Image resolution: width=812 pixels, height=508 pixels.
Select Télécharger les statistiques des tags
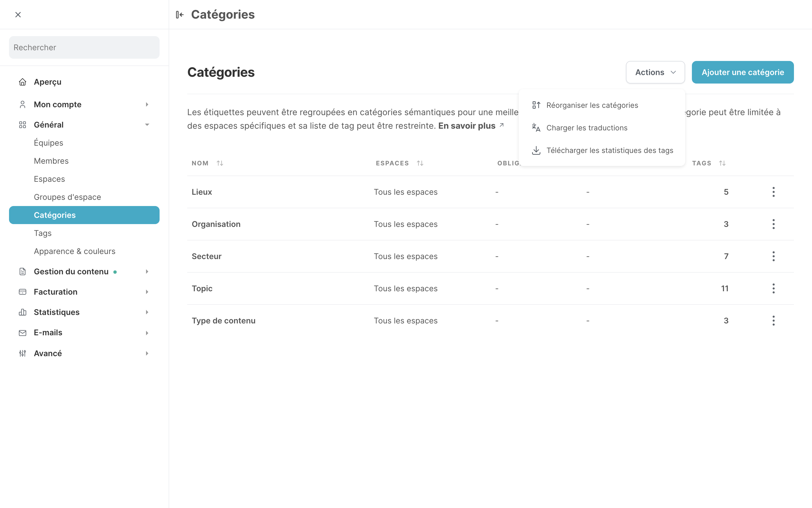click(602, 150)
